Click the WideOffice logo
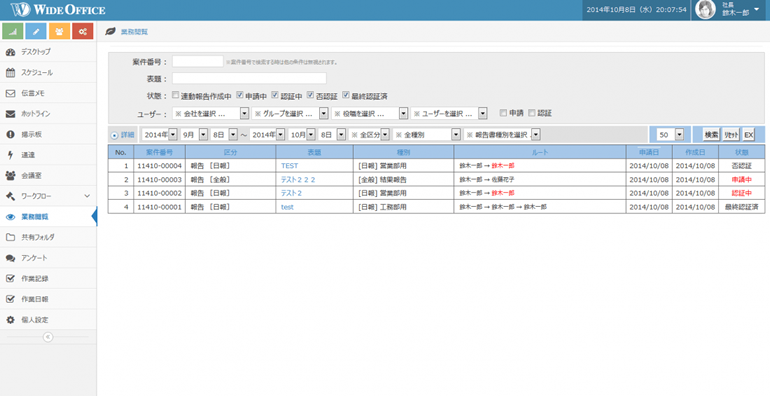The height and width of the screenshot is (396, 770). pyautogui.click(x=58, y=10)
